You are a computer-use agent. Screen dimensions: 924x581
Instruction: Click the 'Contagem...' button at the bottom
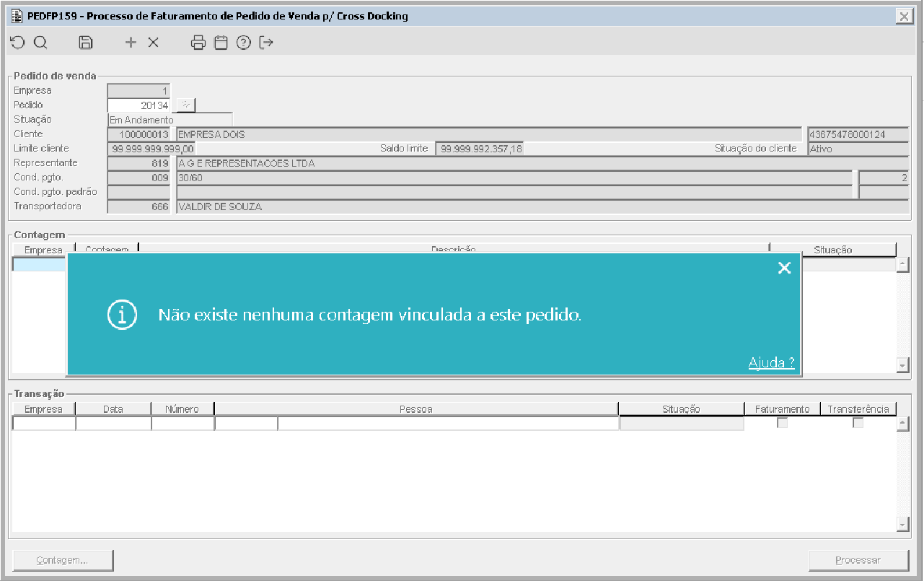click(63, 560)
